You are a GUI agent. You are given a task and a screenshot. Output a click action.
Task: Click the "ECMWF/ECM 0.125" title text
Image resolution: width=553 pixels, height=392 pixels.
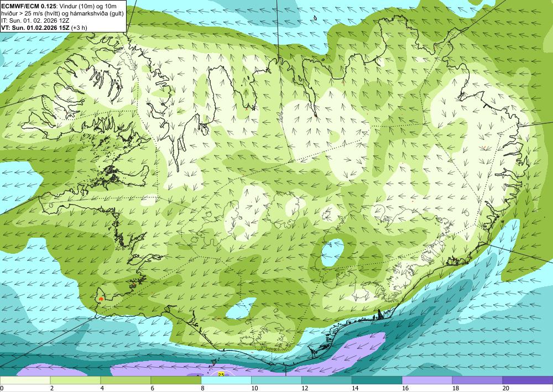point(28,6)
